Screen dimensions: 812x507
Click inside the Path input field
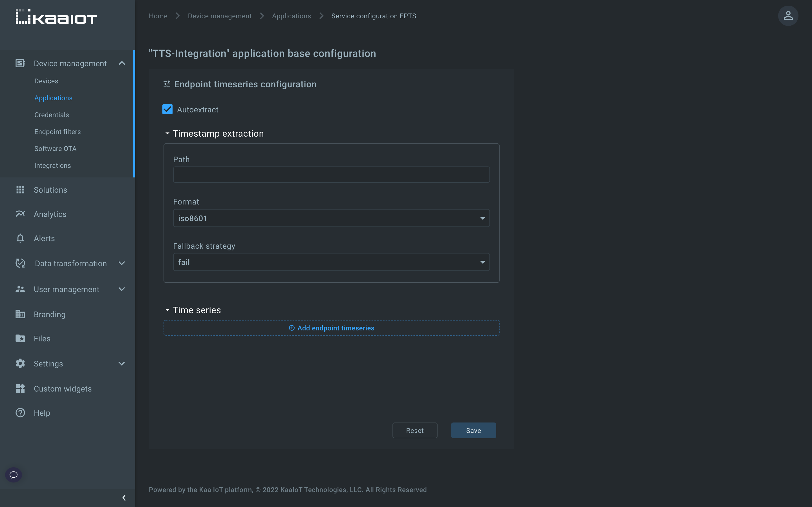point(331,174)
